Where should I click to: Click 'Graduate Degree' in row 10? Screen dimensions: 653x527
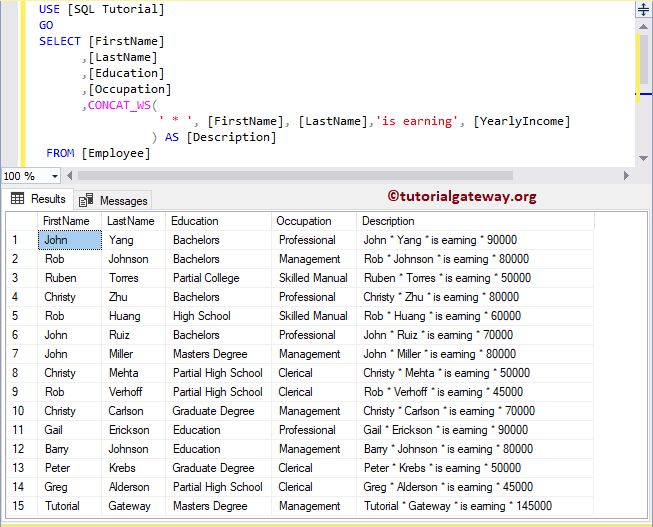pyautogui.click(x=218, y=411)
